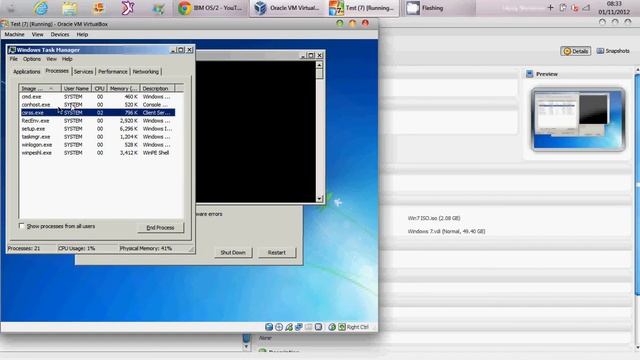
Task: Open the Devices menu in VirtualBox window
Action: click(60, 35)
